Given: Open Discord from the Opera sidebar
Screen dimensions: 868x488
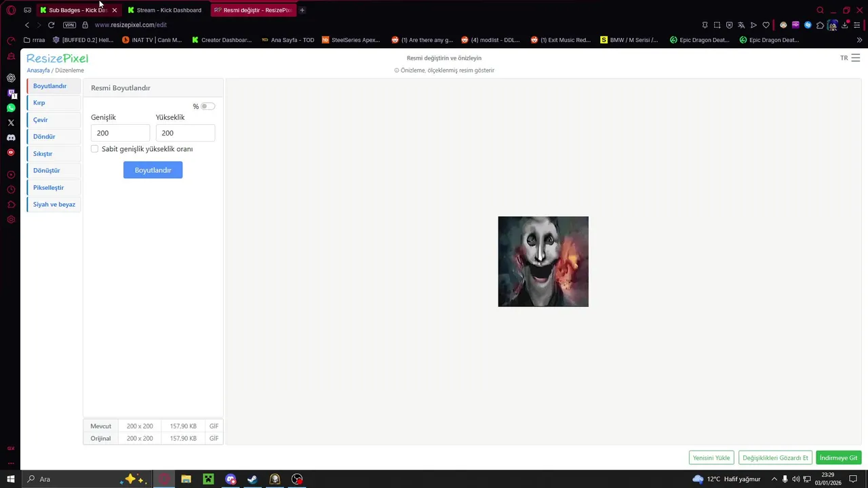Looking at the screenshot, I should (x=11, y=138).
